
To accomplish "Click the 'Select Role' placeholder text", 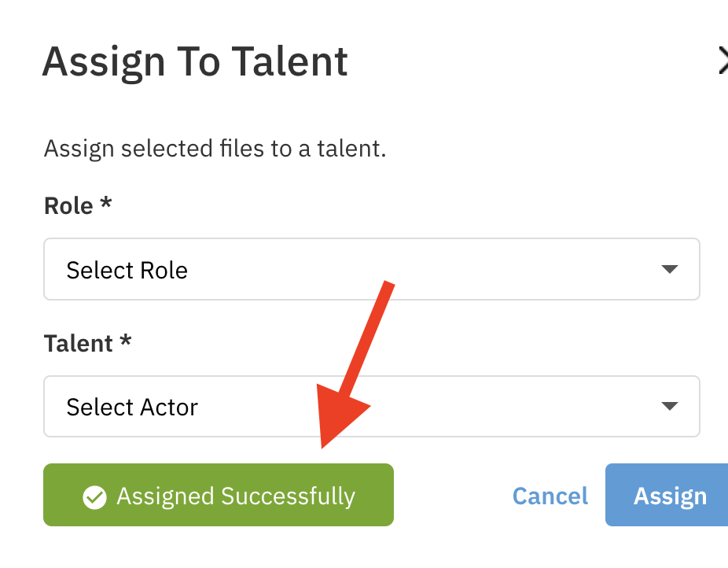I will click(x=127, y=271).
